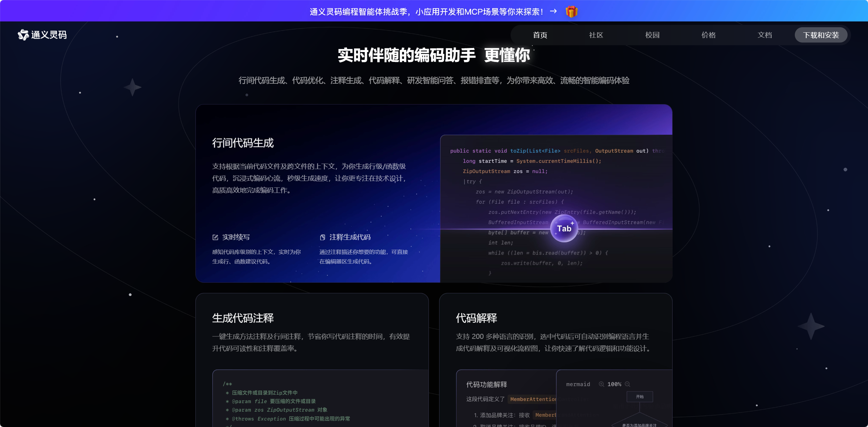This screenshot has width=868, height=427.
Task: Zoom in on the mermaid diagram
Action: pos(601,384)
